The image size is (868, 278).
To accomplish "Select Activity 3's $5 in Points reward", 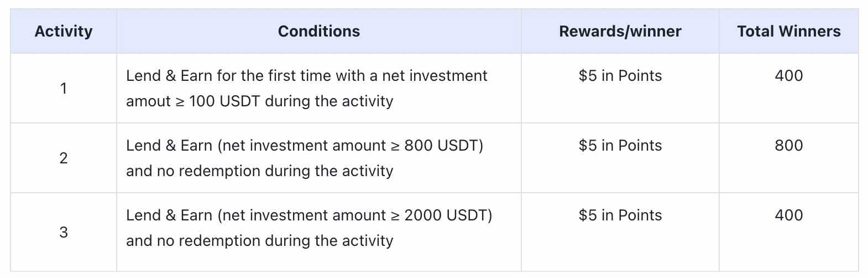I will pyautogui.click(x=620, y=215).
